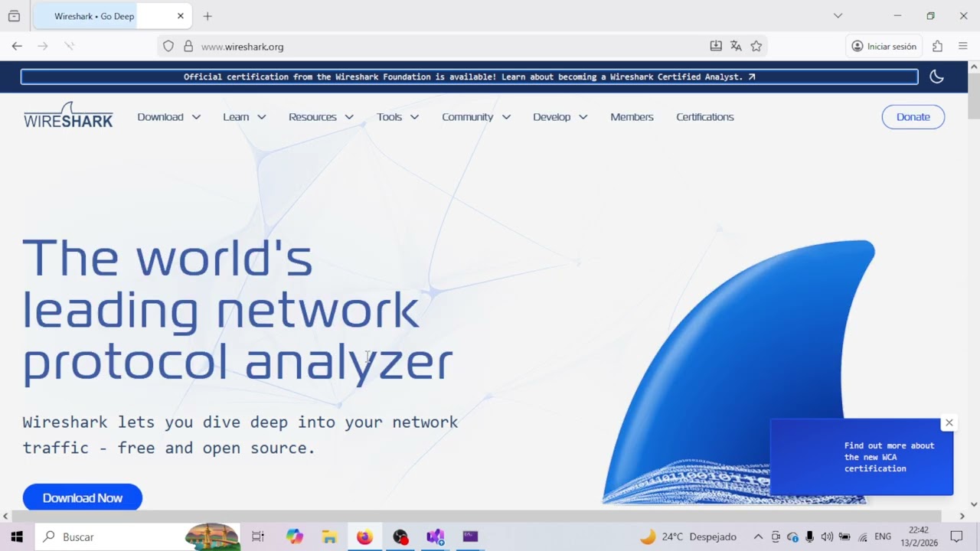
Task: Expand the Download menu
Action: pos(169,117)
